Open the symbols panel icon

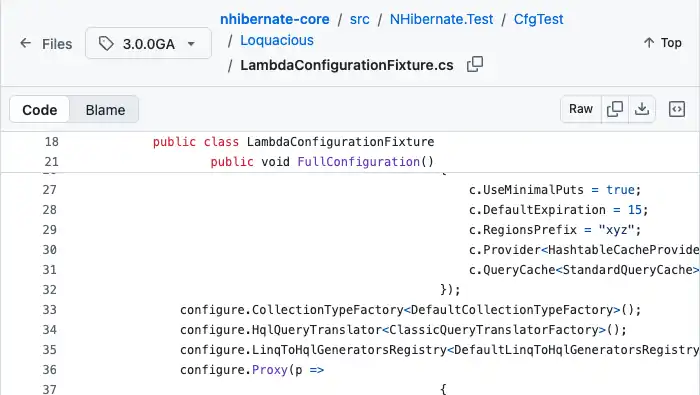[677, 109]
